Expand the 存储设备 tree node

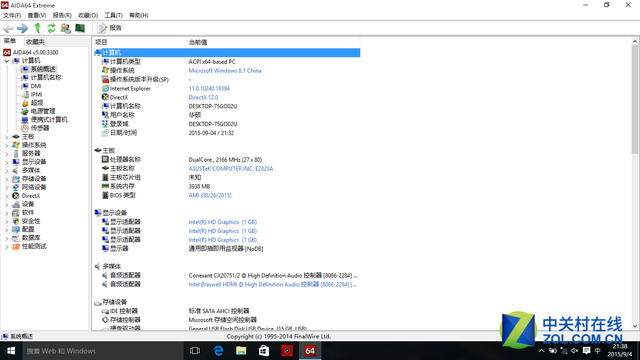[7, 179]
